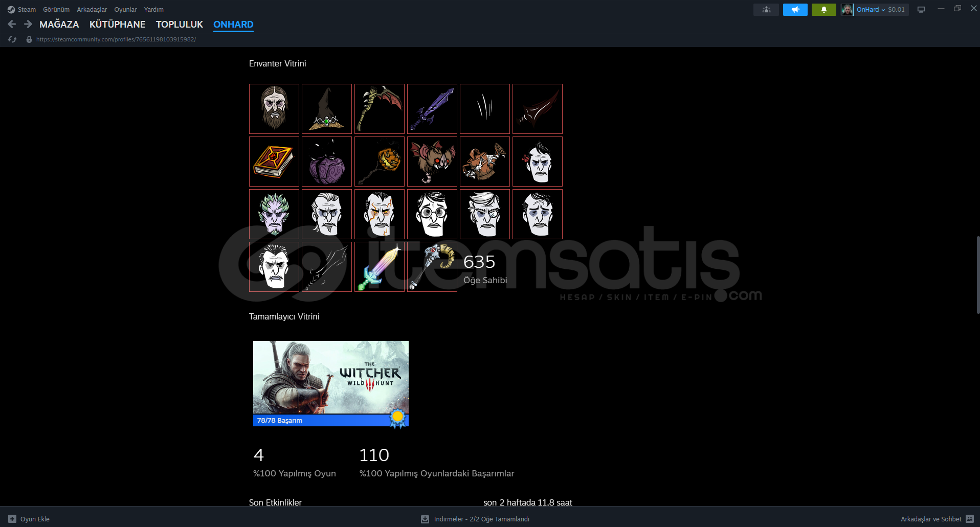The height and width of the screenshot is (527, 980).
Task: Open the 4 %100 Yapılmış Oyun stat
Action: tap(295, 463)
